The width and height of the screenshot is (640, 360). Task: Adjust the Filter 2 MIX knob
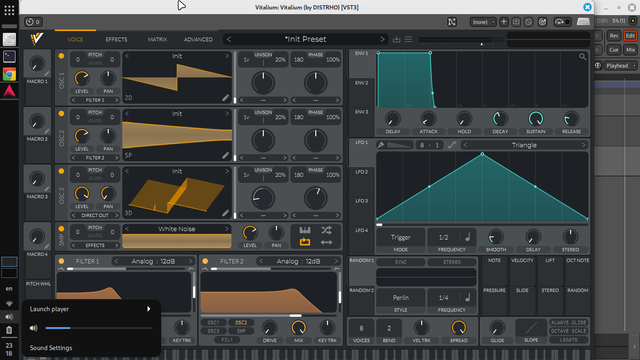pos(298,327)
